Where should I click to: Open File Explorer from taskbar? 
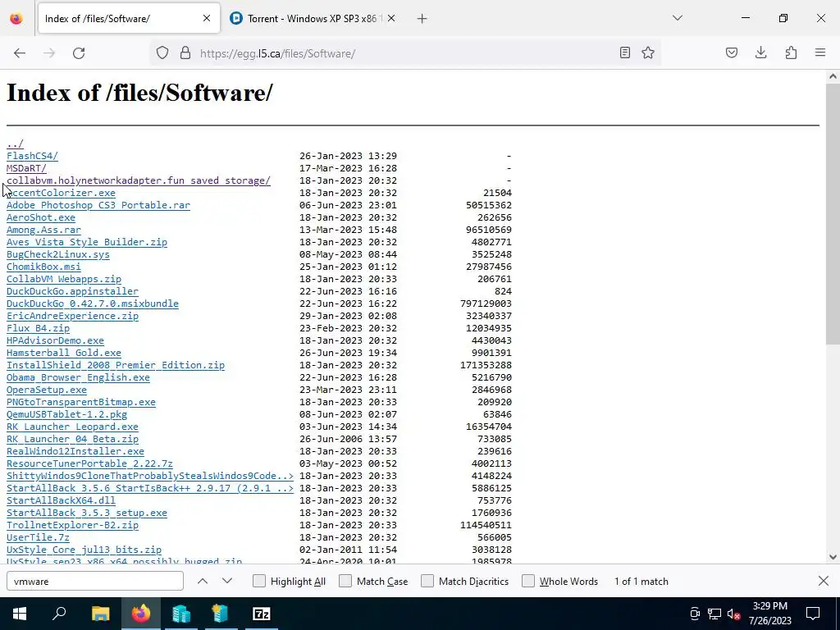tap(101, 614)
